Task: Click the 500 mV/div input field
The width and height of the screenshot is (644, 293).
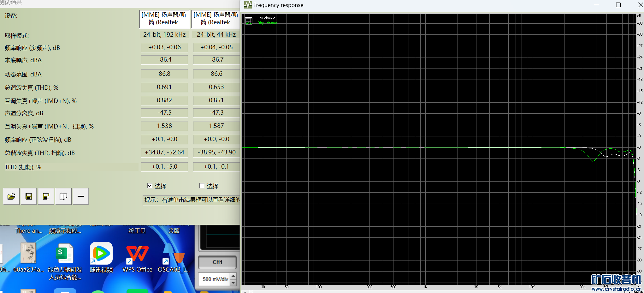Action: click(215, 279)
